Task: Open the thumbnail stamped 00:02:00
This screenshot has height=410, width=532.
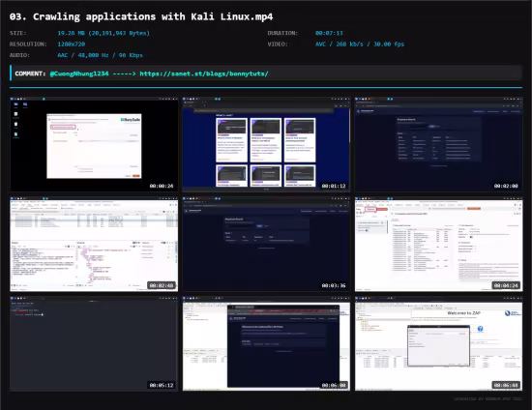Action: [x=439, y=144]
